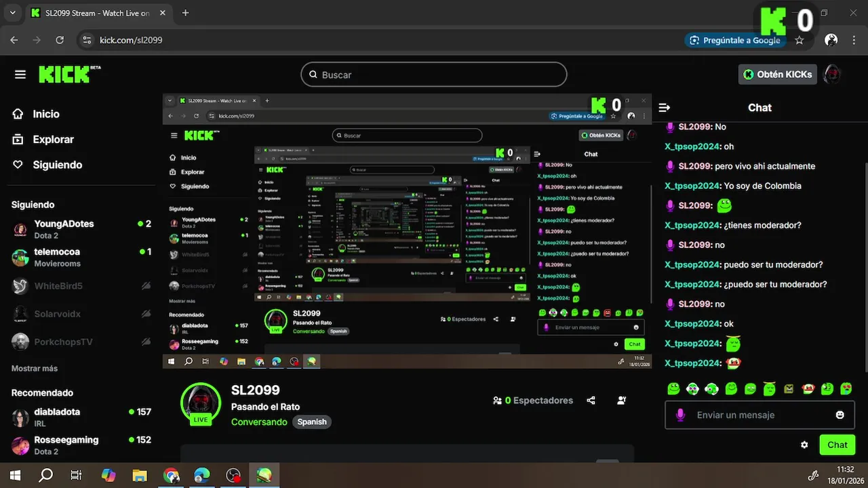Screen dimensions: 868x488
Task: Share the SL2099 stream via the share icon
Action: point(591,401)
